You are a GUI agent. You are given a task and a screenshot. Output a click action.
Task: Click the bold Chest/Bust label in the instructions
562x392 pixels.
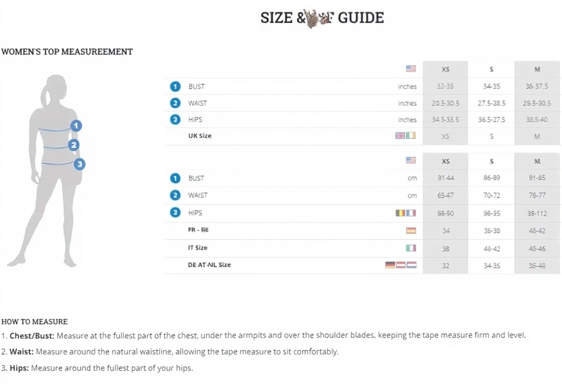point(32,335)
